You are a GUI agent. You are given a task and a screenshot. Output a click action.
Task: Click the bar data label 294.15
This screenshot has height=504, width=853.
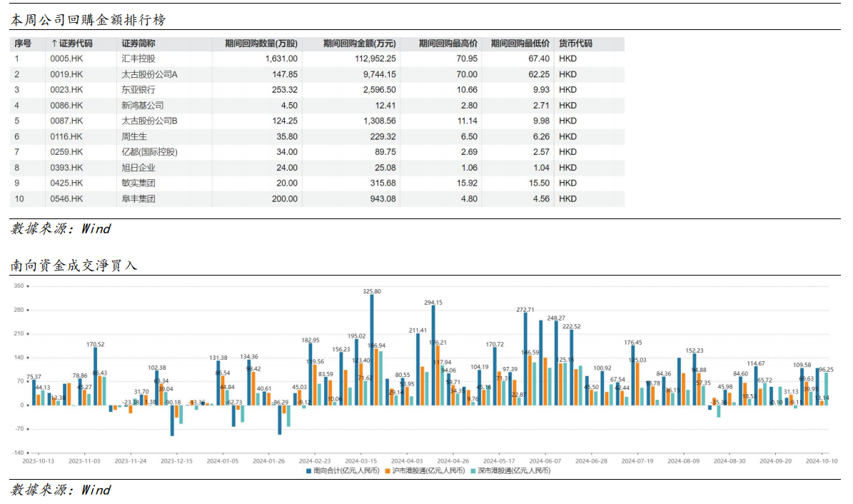click(x=433, y=303)
